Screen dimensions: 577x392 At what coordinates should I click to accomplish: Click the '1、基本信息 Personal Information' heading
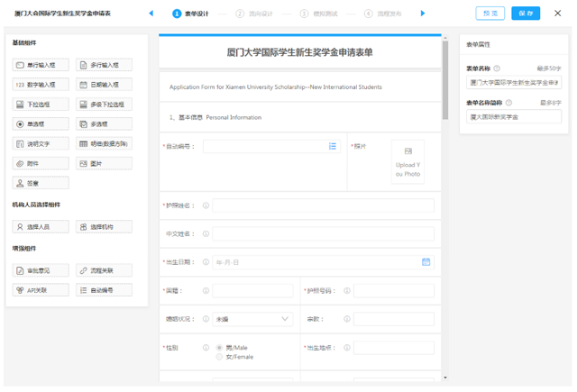215,117
